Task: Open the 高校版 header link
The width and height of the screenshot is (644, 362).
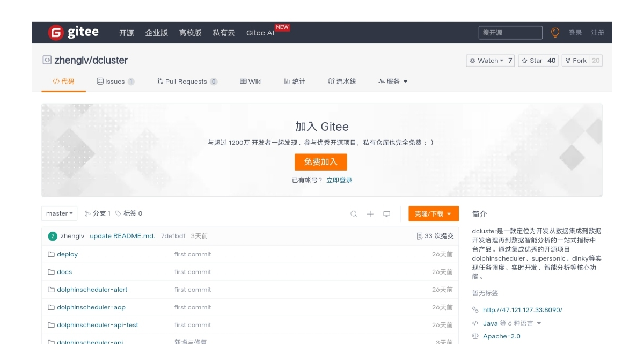Action: pyautogui.click(x=190, y=33)
